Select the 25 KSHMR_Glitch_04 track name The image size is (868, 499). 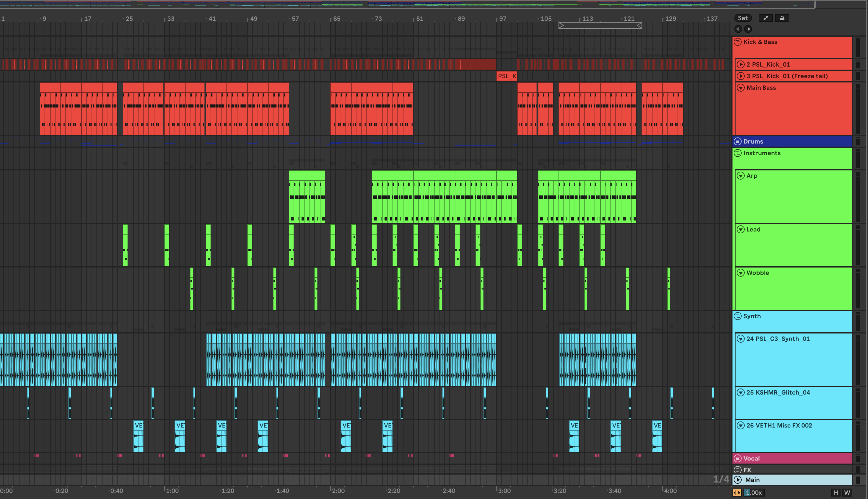coord(778,392)
